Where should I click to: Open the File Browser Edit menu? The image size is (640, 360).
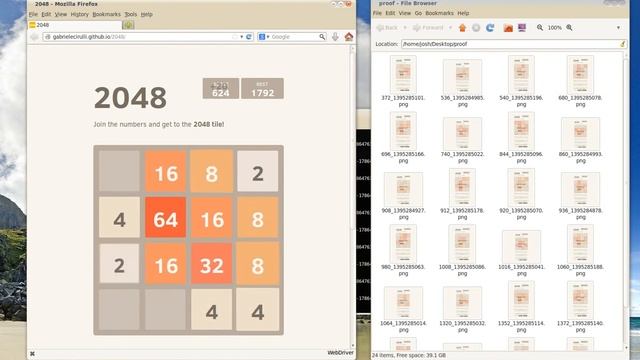(x=390, y=13)
